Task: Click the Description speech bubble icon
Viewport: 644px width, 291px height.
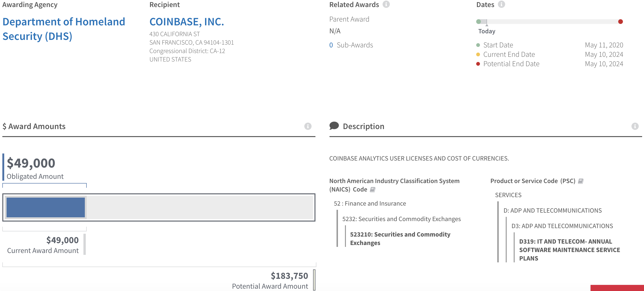Action: point(334,126)
